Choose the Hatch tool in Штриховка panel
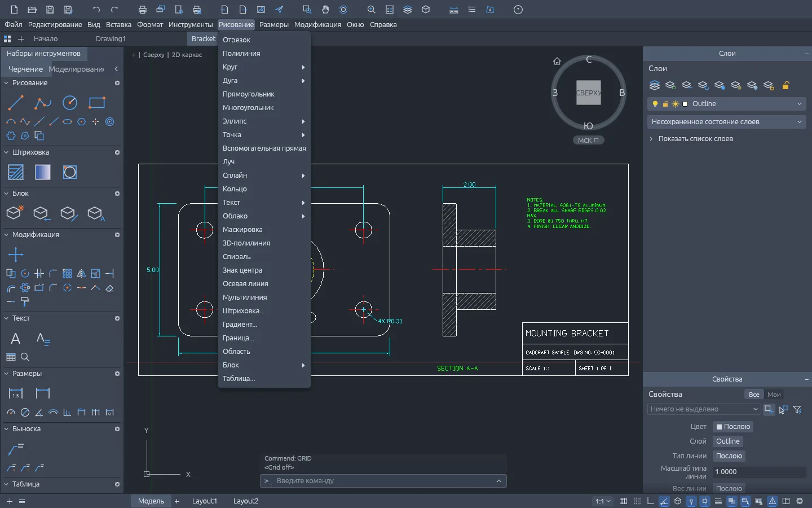This screenshot has width=812, height=508. (16, 172)
